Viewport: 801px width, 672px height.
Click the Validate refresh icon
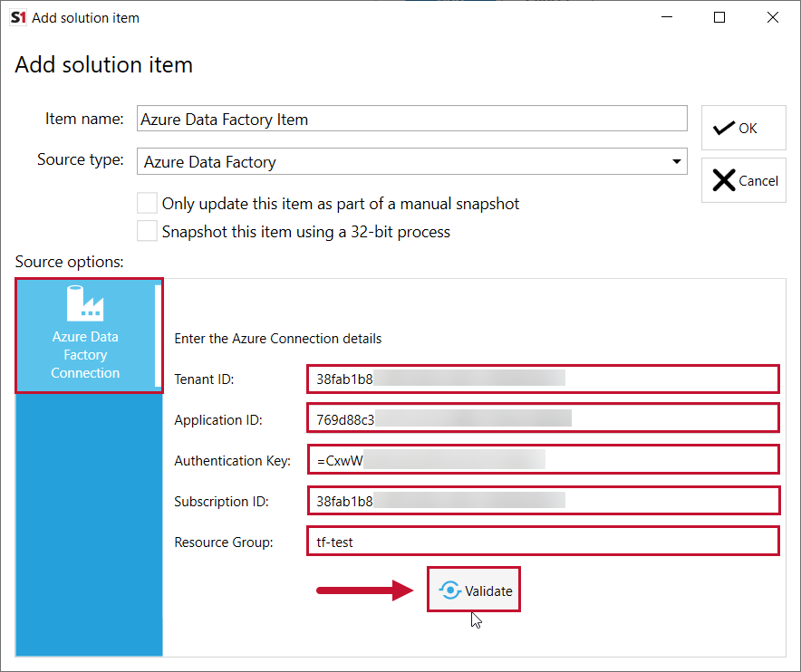tap(450, 590)
